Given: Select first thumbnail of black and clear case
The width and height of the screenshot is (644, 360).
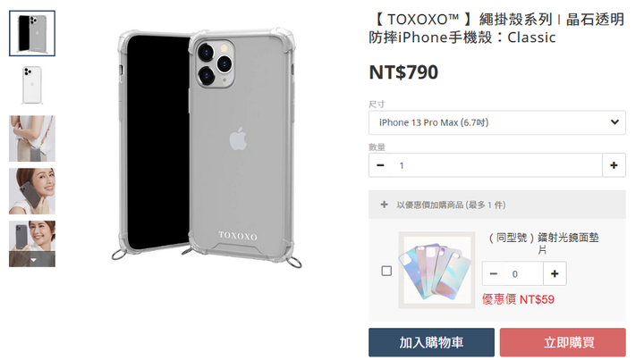Looking at the screenshot, I should (x=32, y=33).
